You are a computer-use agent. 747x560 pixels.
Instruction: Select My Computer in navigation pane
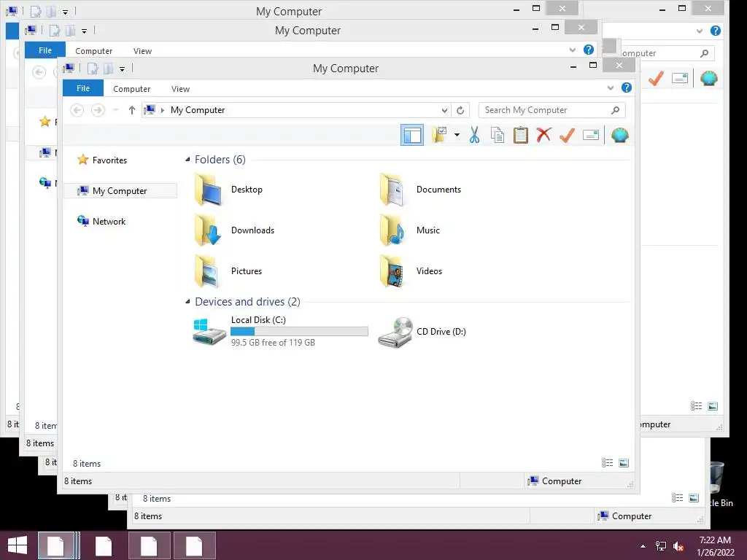click(x=120, y=191)
